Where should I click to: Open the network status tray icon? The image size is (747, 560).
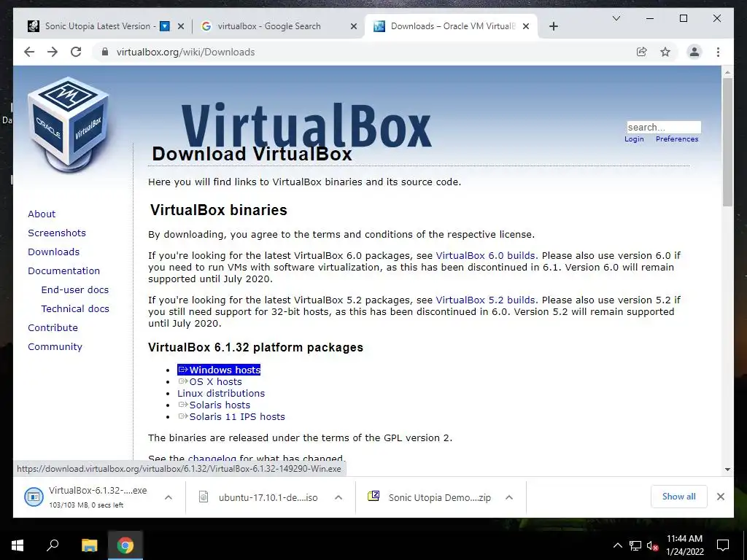coord(635,545)
